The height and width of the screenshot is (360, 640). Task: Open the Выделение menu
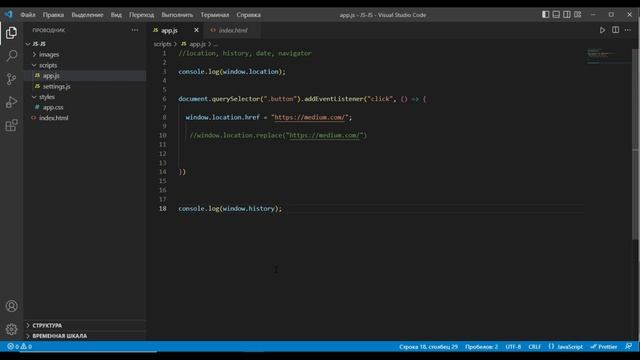tap(87, 15)
